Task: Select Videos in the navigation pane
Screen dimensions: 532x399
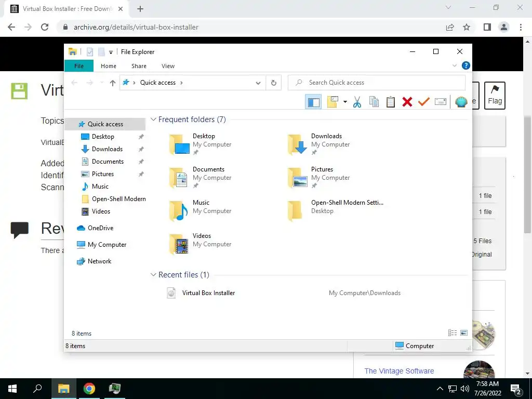Action: [x=101, y=211]
